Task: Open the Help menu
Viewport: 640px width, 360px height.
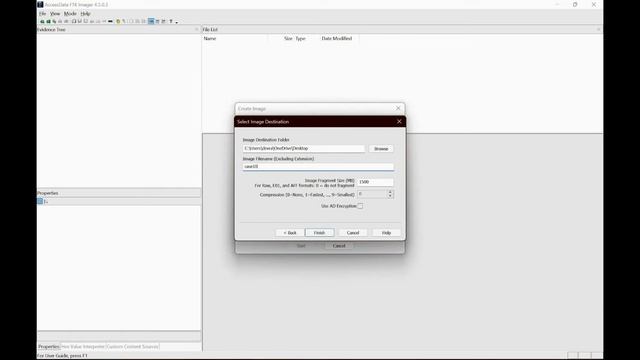Action: [85, 13]
